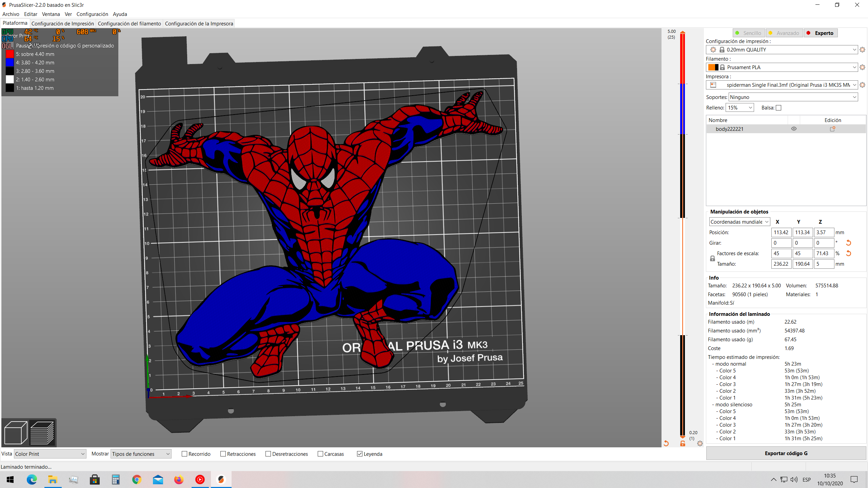
Task: Open the volume control in system tray
Action: pyautogui.click(x=794, y=480)
